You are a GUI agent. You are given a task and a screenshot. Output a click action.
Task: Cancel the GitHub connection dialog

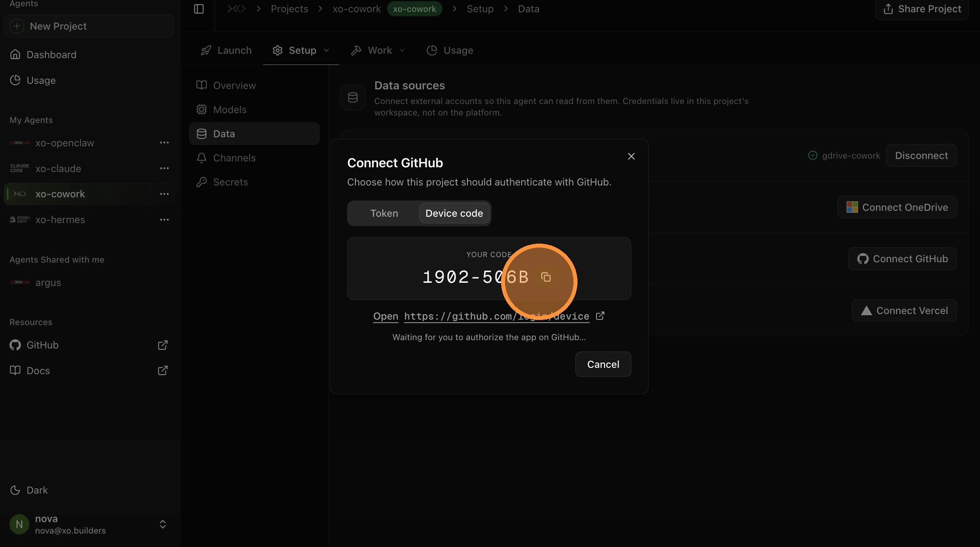[x=603, y=364]
